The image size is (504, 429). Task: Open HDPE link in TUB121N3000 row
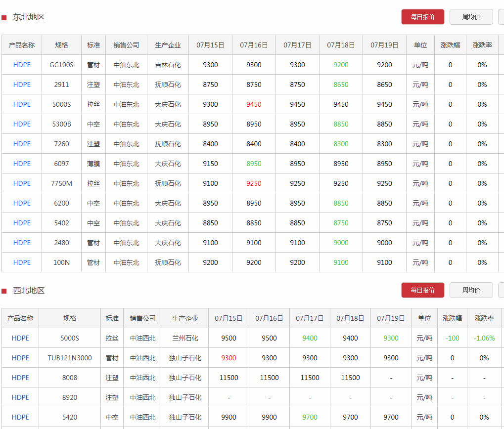point(20,358)
